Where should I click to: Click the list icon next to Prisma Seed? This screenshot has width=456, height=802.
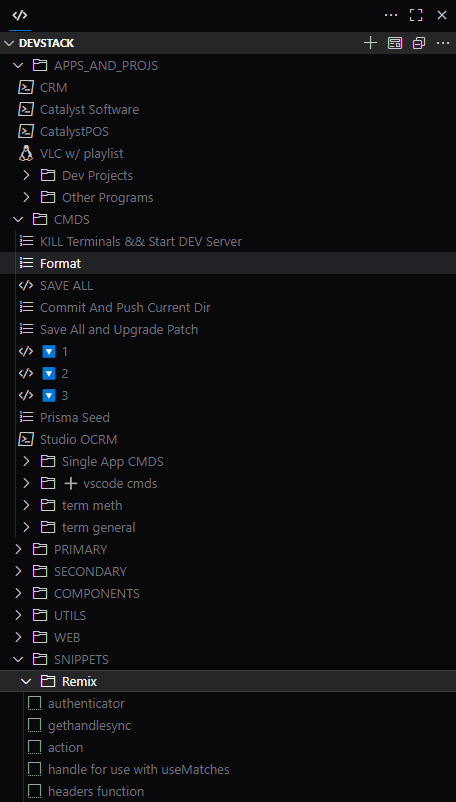click(26, 417)
